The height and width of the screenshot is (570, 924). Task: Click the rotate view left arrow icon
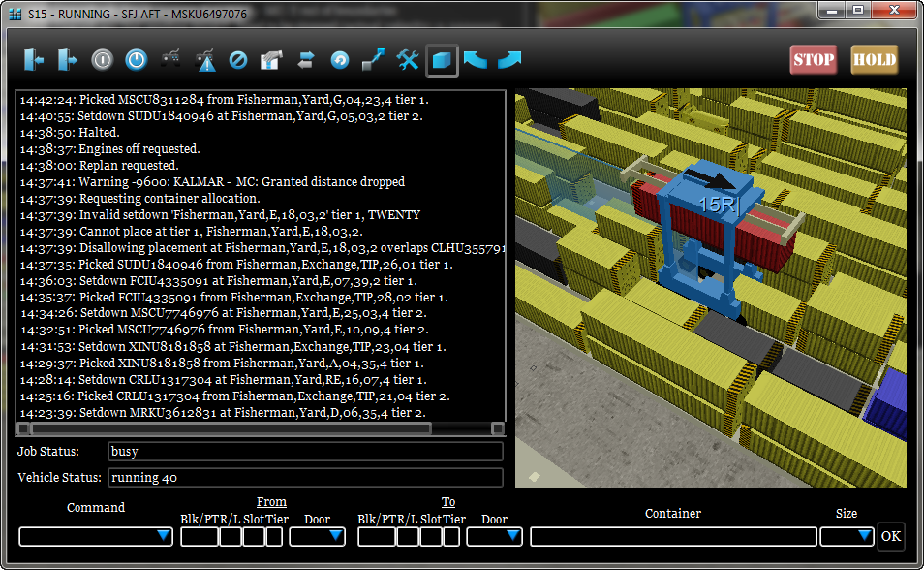coord(476,60)
